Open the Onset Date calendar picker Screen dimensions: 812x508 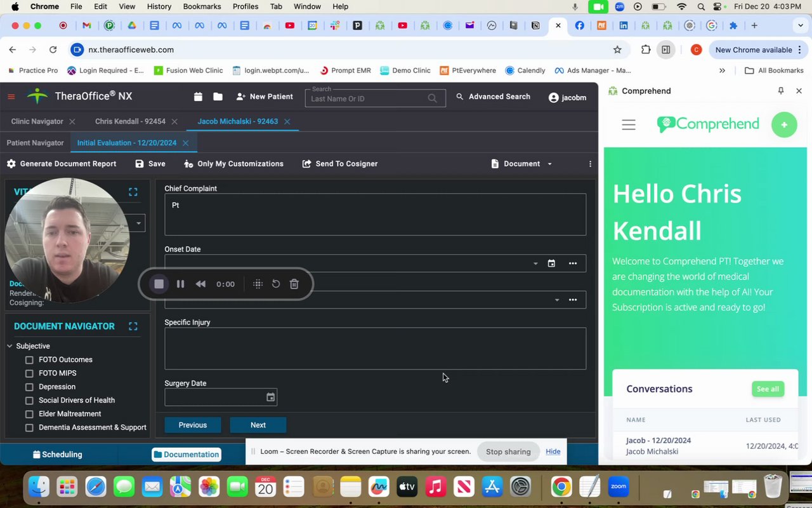coord(551,264)
